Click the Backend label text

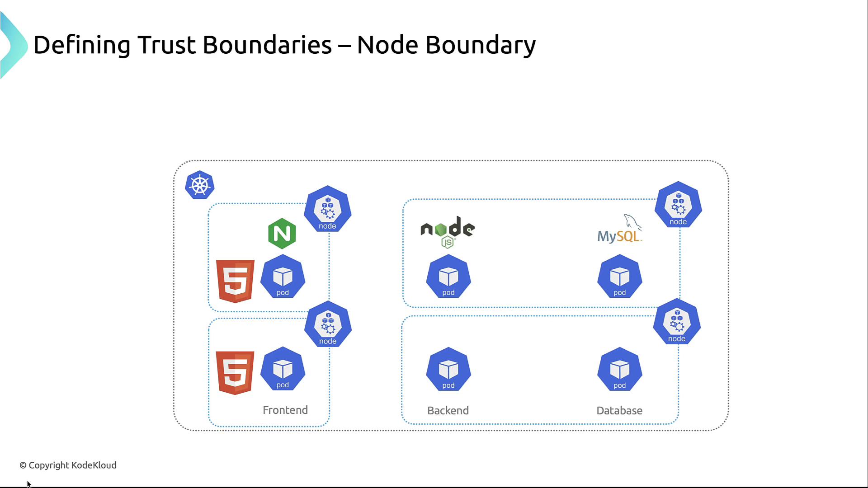click(448, 410)
